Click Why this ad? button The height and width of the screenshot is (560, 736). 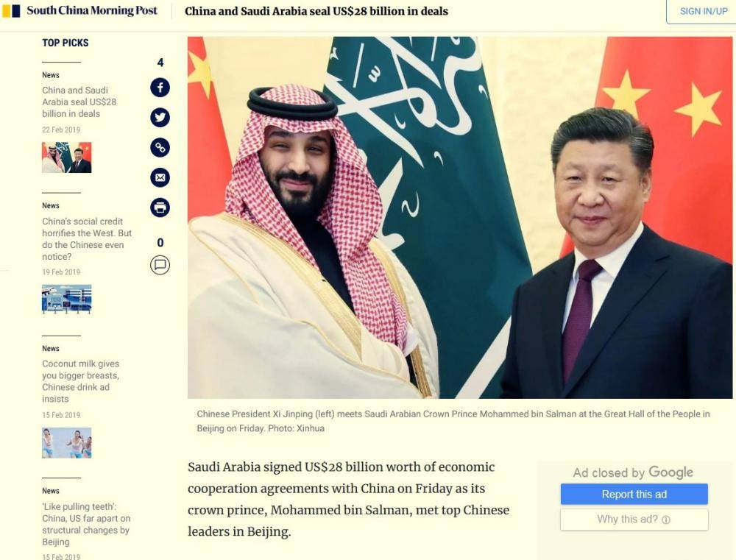[x=634, y=520]
